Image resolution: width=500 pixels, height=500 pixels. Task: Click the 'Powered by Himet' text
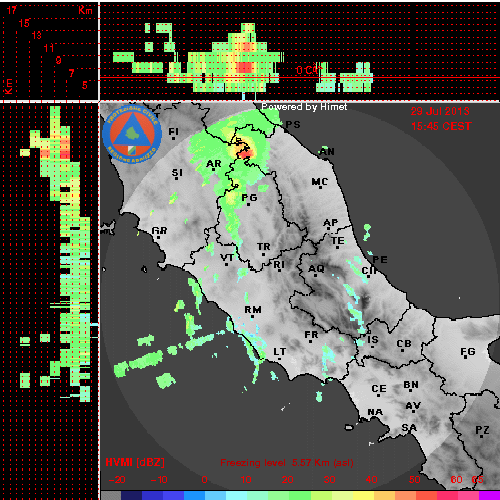pos(304,107)
